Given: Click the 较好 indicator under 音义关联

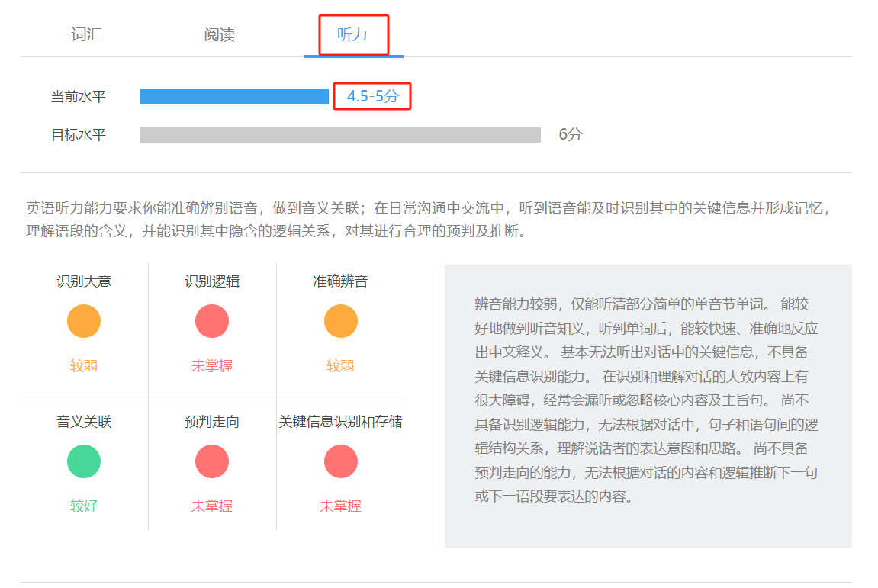Looking at the screenshot, I should (83, 505).
